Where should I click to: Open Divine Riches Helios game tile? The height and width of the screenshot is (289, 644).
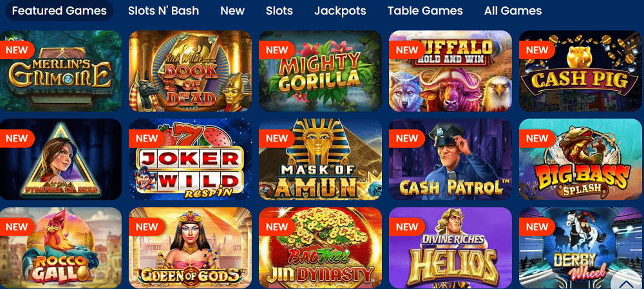click(451, 248)
